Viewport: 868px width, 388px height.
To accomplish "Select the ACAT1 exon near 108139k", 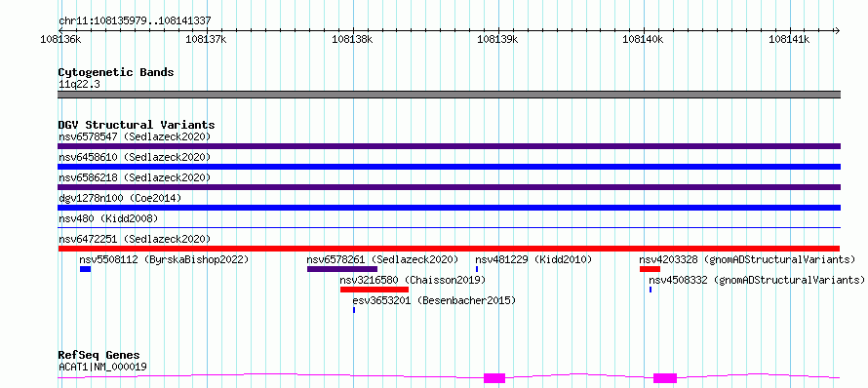I will pyautogui.click(x=494, y=378).
